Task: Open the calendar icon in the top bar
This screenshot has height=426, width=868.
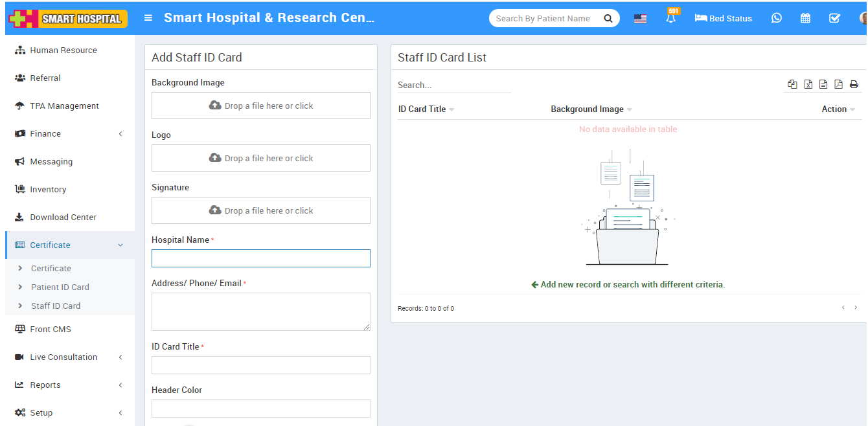Action: tap(805, 18)
